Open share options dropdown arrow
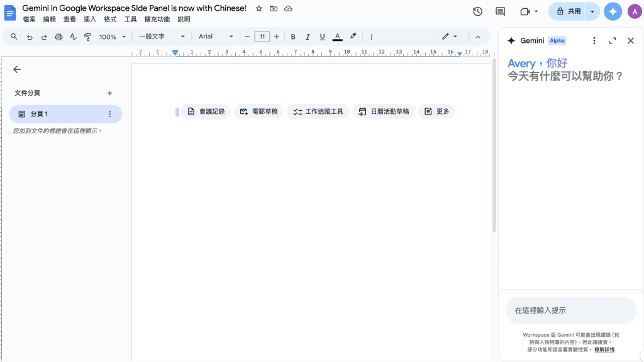The height and width of the screenshot is (362, 644). (x=592, y=11)
